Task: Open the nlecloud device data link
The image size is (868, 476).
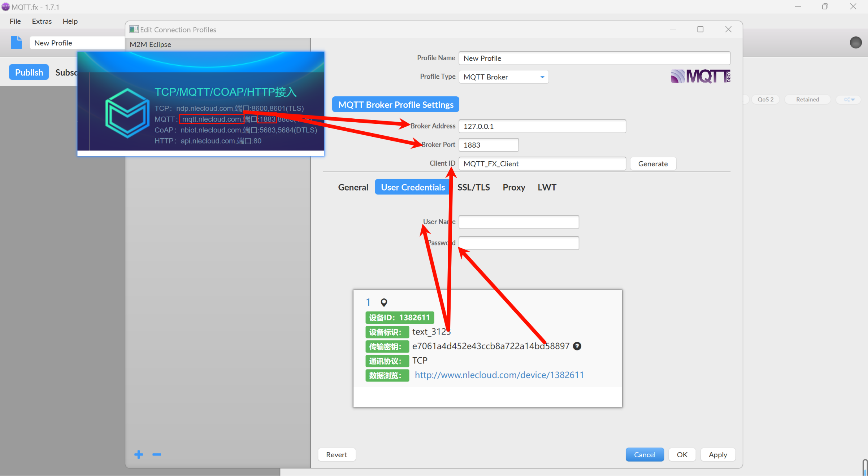Action: (x=499, y=375)
